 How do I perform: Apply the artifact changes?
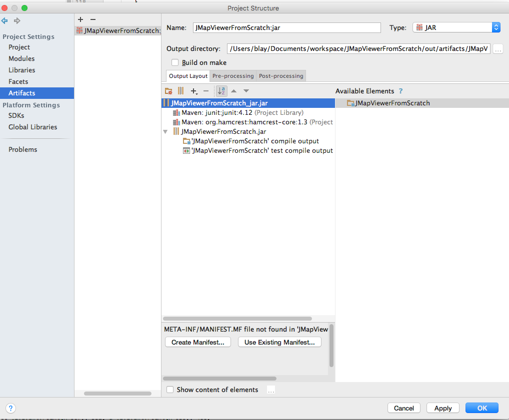442,408
